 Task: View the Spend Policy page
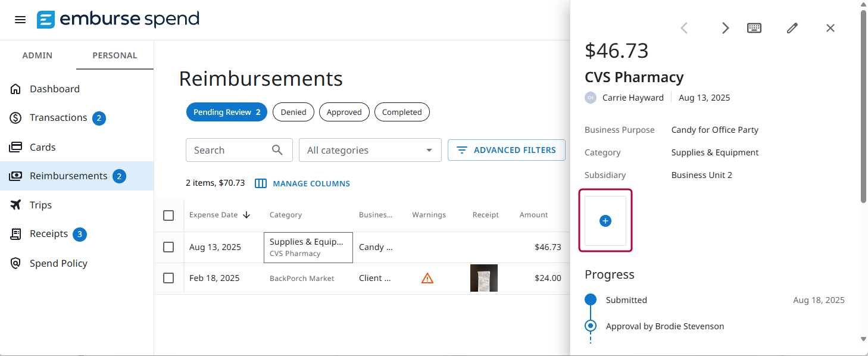click(x=58, y=263)
